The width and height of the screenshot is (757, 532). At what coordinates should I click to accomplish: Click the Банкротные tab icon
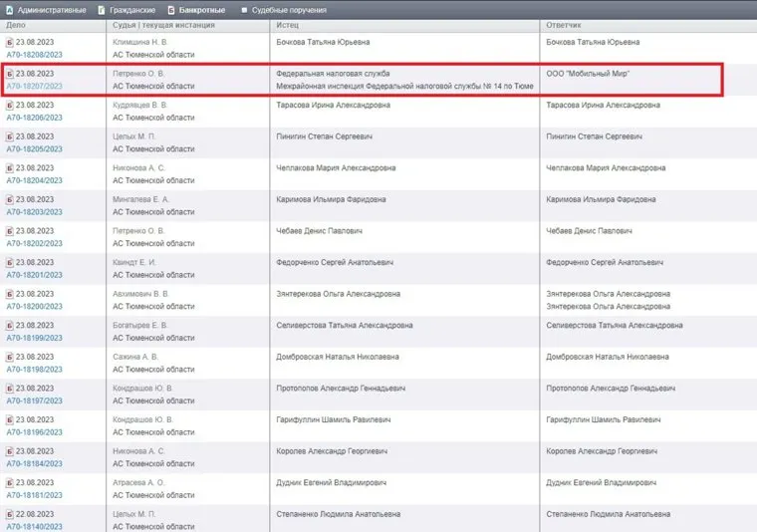tap(171, 9)
